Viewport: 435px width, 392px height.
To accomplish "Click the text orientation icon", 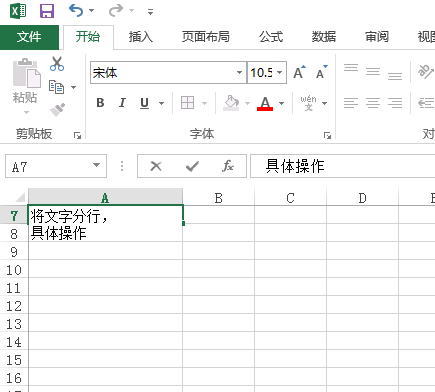I will tap(426, 71).
